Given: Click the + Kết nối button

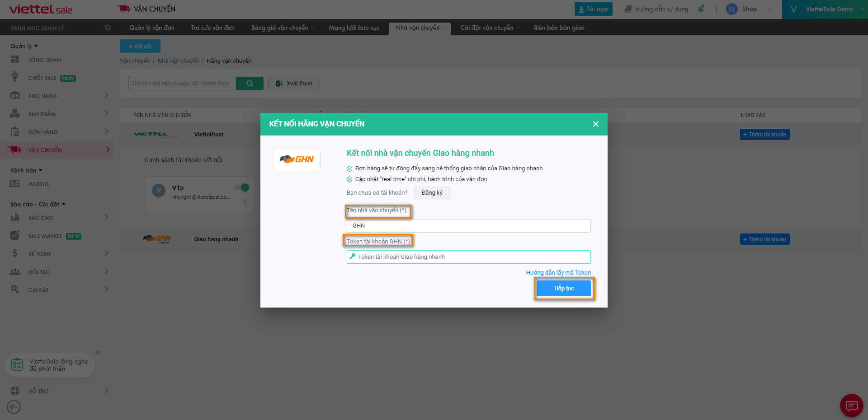Looking at the screenshot, I should click(x=140, y=46).
